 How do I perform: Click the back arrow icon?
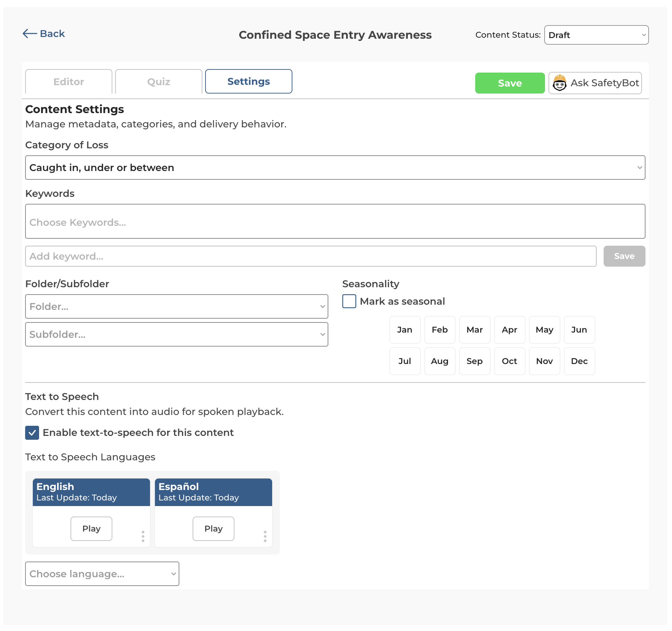[x=30, y=34]
